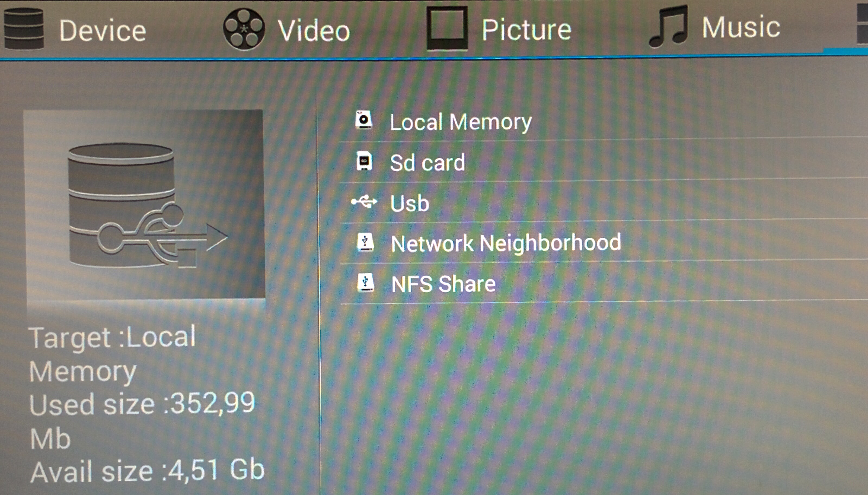Open the Video tab
This screenshot has height=495, width=868.
[x=286, y=30]
